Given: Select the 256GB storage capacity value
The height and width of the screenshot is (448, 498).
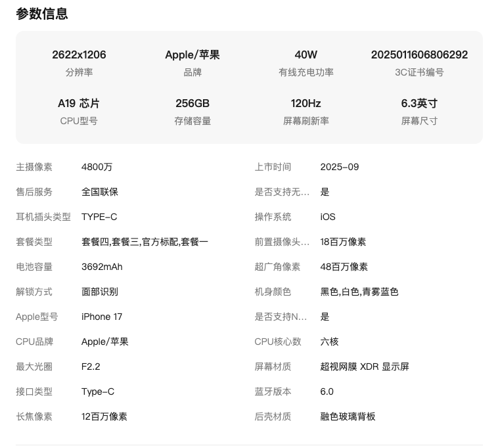Looking at the screenshot, I should (x=192, y=104).
